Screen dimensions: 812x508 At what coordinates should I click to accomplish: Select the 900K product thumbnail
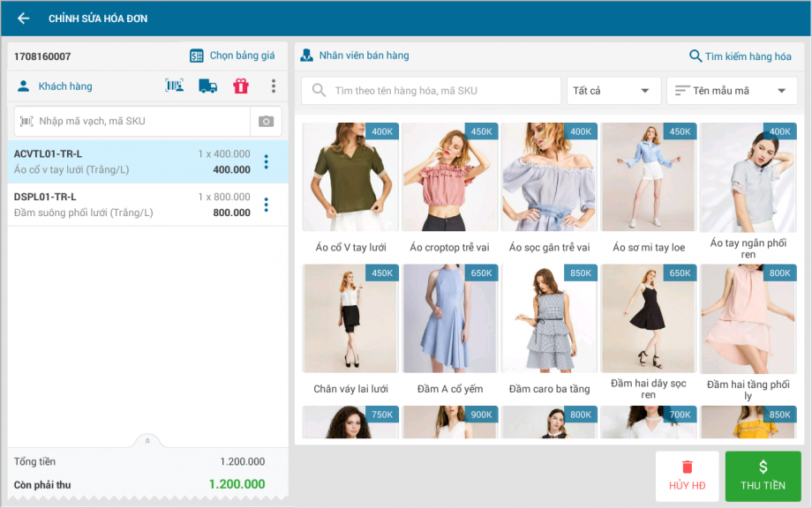[x=449, y=422]
